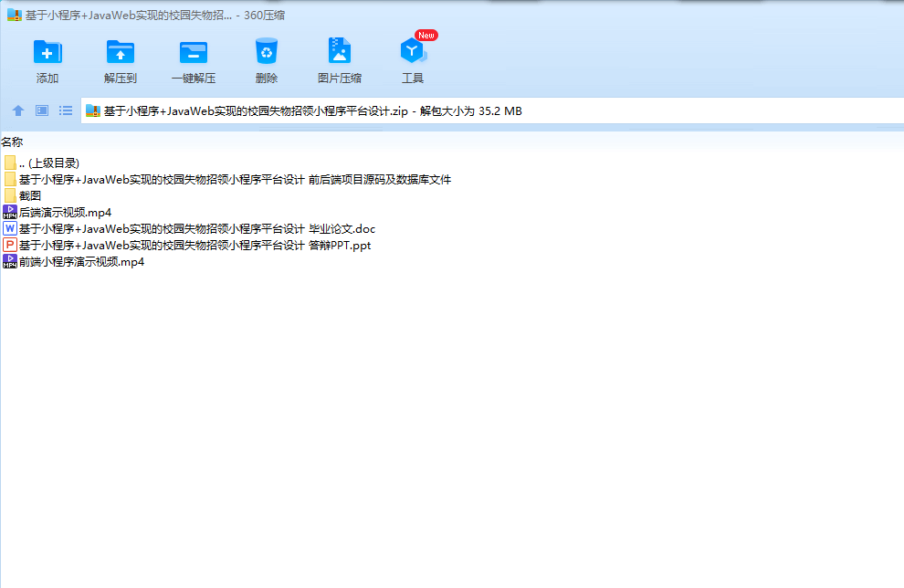Open the 图片压缩 image compression tool
904x588 pixels.
tap(340, 51)
